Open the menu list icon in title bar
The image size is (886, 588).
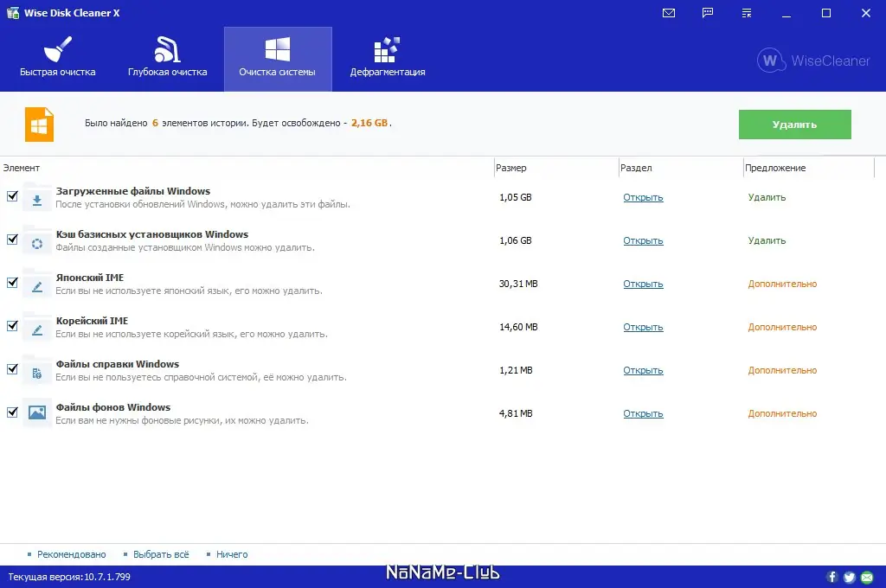[747, 13]
